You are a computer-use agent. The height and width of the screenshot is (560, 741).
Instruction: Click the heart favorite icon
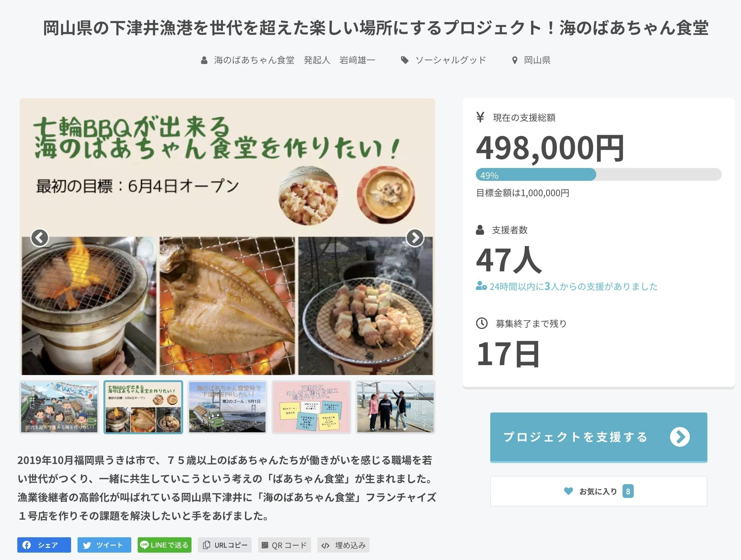568,491
